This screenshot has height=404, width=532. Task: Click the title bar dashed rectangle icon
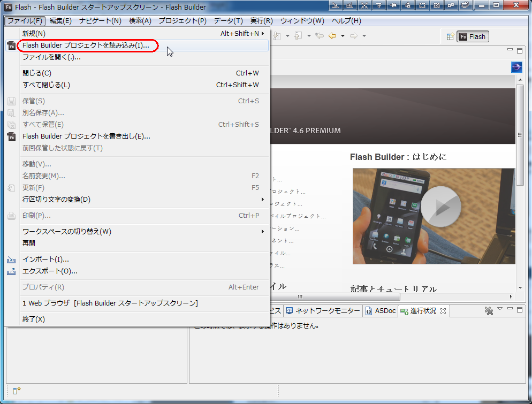(422, 5)
